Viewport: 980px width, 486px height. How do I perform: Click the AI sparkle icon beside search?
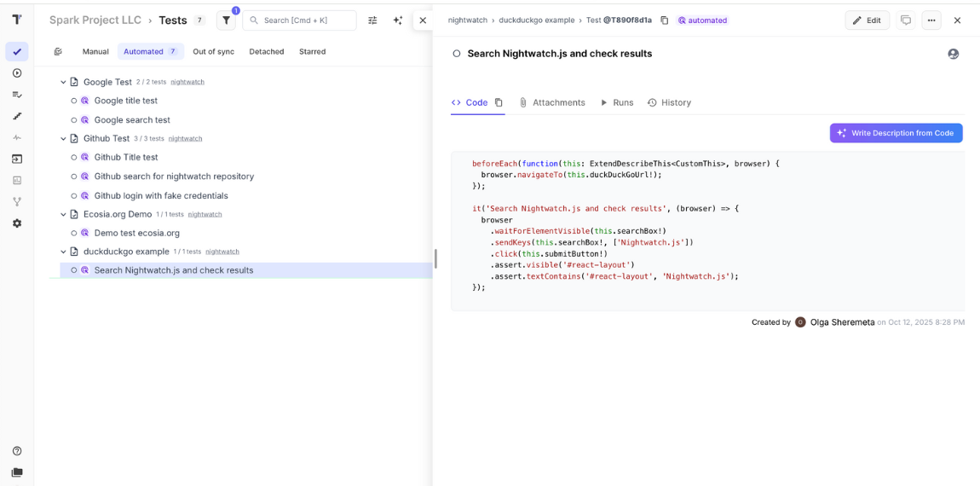pos(398,20)
